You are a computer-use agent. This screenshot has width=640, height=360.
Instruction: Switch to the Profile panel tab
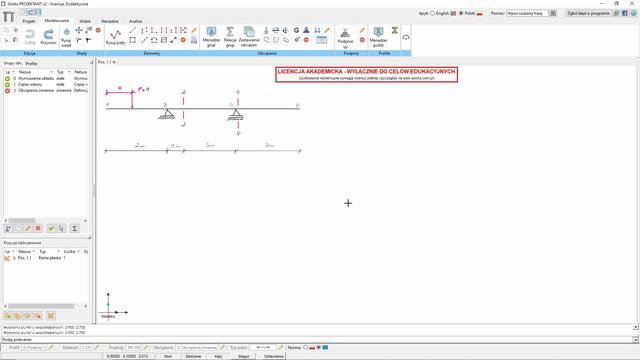[x=31, y=64]
